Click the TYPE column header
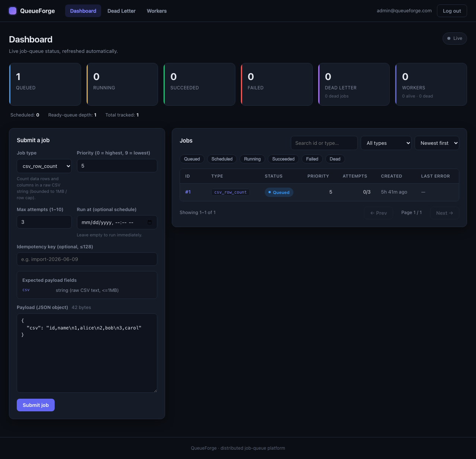This screenshot has width=476, height=459. (217, 176)
